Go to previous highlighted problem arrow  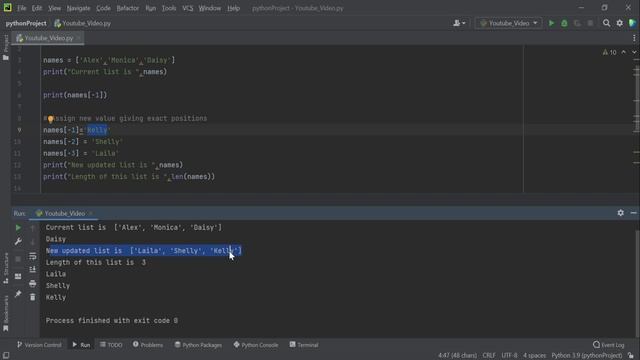(623, 52)
